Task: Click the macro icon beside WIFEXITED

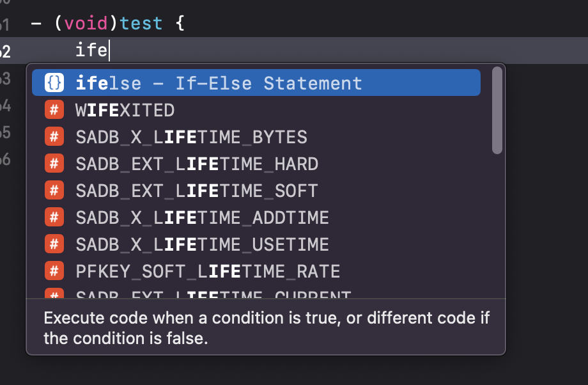Action: pos(54,110)
